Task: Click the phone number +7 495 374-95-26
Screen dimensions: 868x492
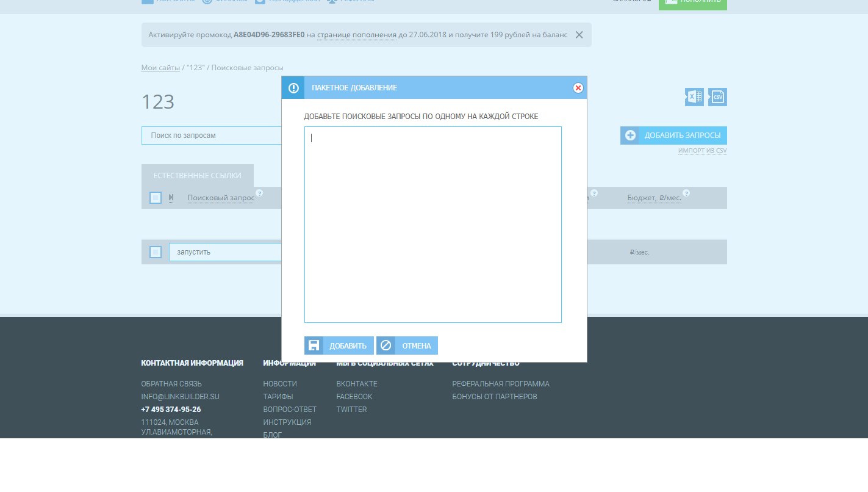Action: tap(171, 410)
